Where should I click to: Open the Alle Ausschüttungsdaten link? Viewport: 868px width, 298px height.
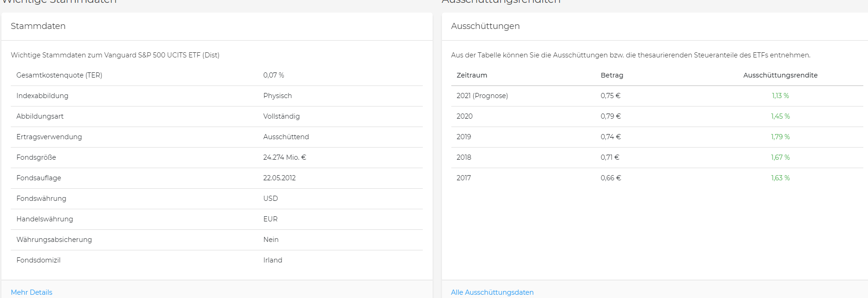pyautogui.click(x=492, y=292)
